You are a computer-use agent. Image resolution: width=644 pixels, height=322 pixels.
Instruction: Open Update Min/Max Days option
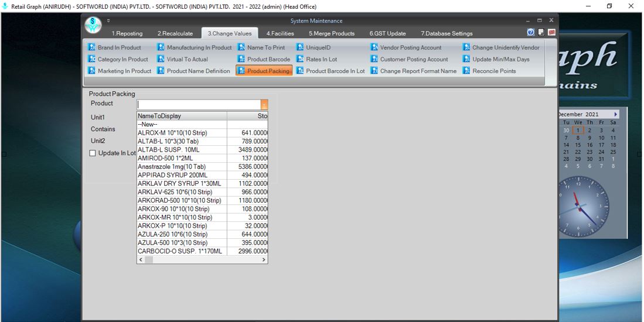496,59
